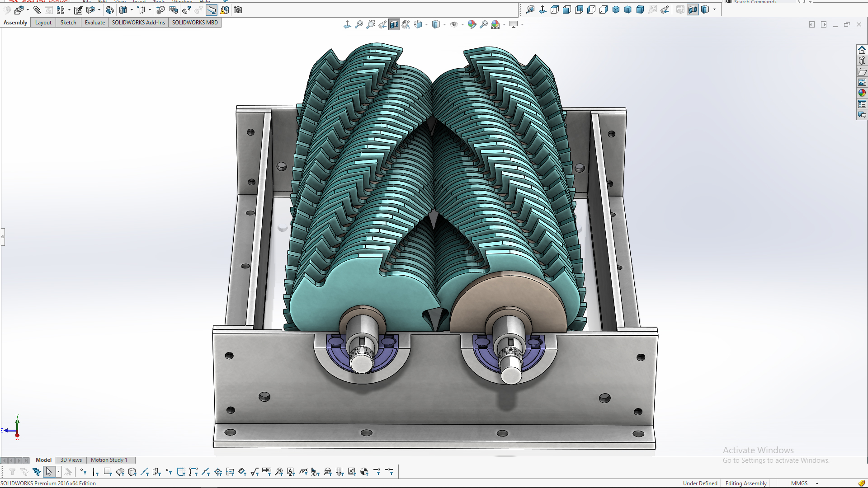Select the Assembly tab
The width and height of the screenshot is (868, 488).
click(15, 23)
